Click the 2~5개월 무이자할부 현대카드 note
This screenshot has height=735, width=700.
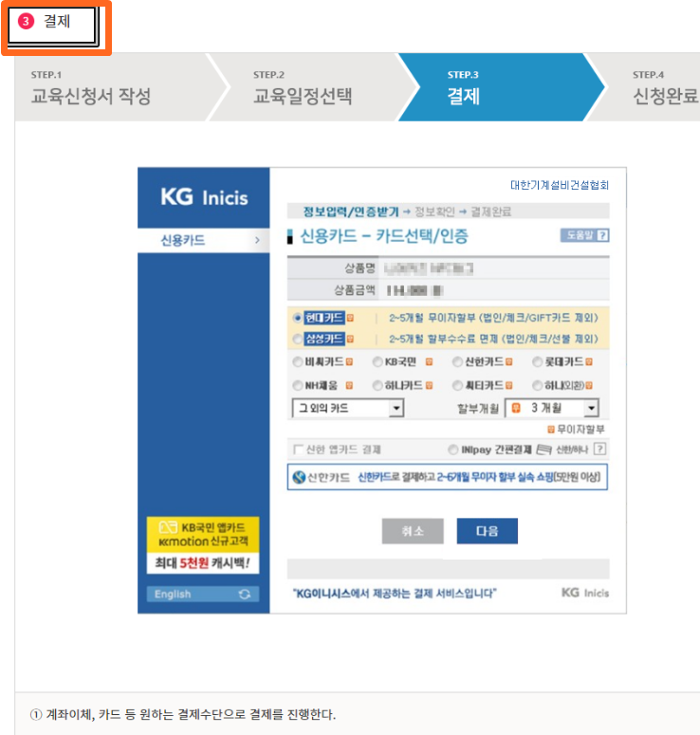[493, 318]
